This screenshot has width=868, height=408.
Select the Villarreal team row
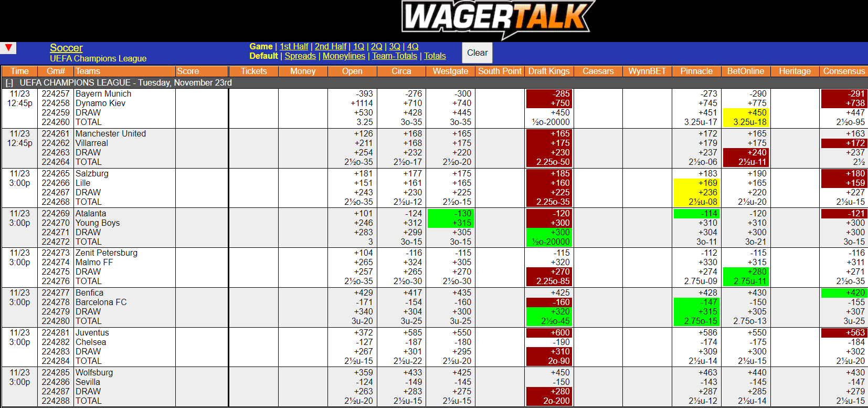pos(92,143)
